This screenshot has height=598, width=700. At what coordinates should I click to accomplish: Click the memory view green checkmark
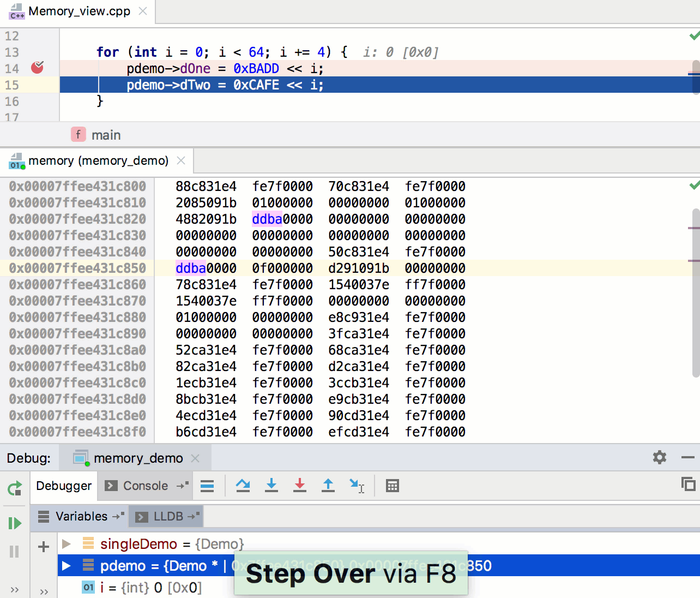[695, 186]
